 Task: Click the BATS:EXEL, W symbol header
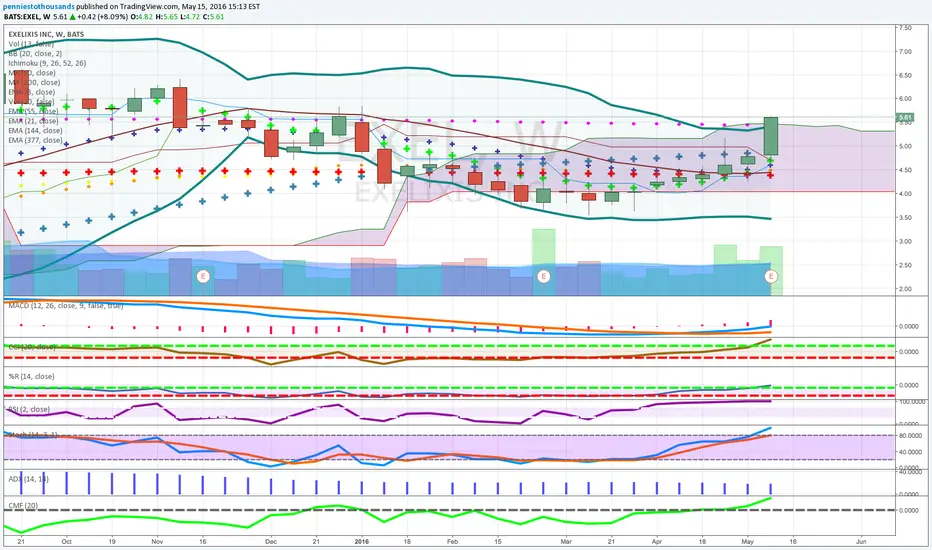point(27,17)
